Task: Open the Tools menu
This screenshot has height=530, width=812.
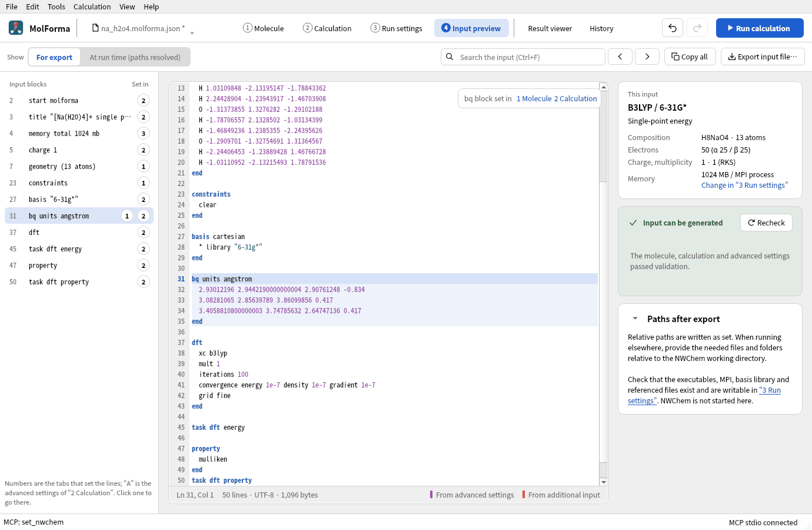Action: click(x=56, y=6)
